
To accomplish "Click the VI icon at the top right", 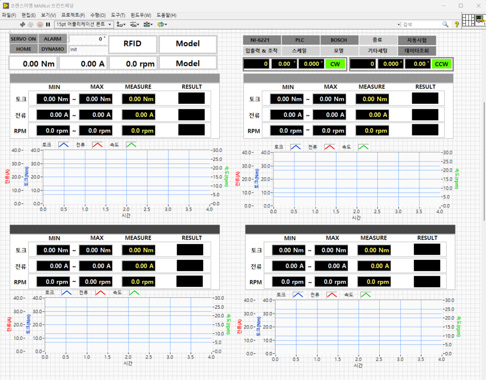I will point(480,19).
